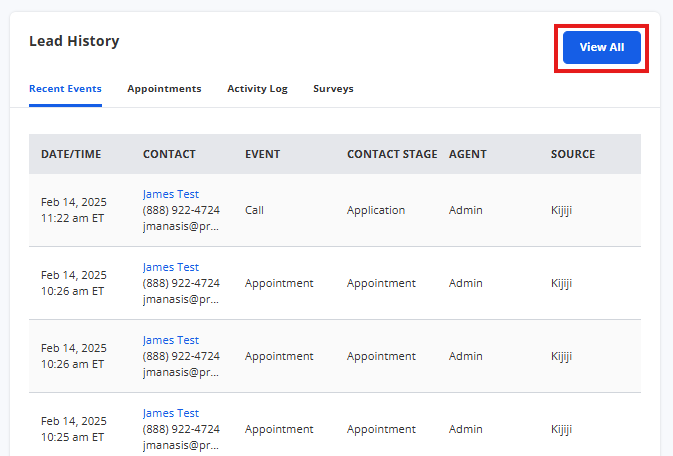Click Kijiji source in the Call row
The width and height of the screenshot is (673, 456).
561,210
